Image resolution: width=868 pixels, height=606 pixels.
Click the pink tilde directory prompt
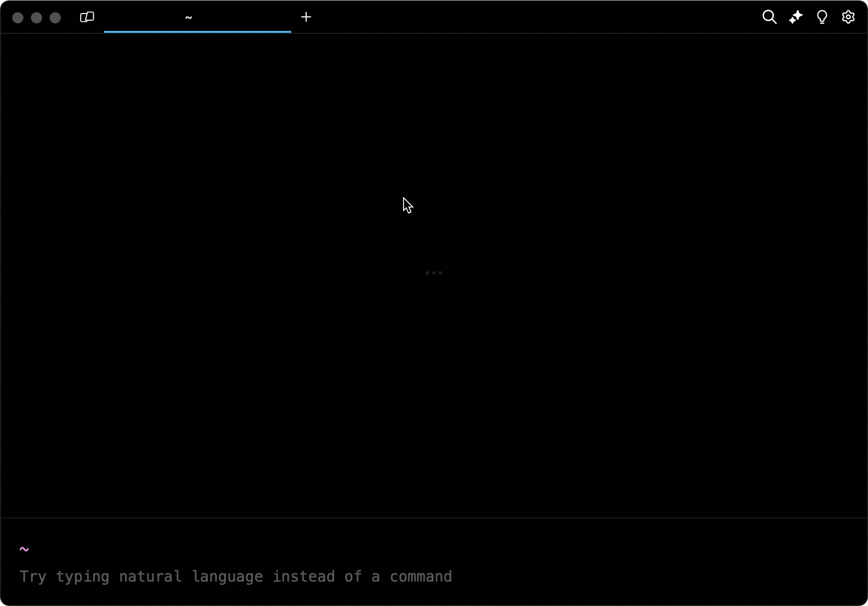click(24, 549)
